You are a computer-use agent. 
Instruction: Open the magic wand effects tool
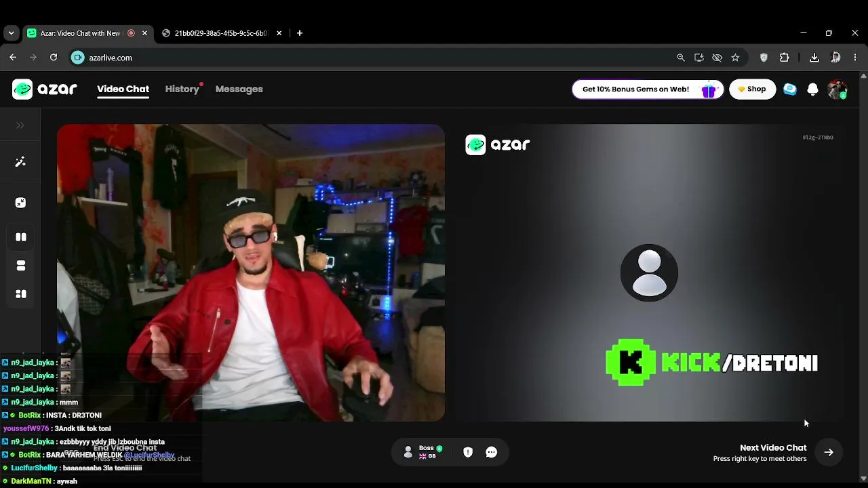(20, 162)
